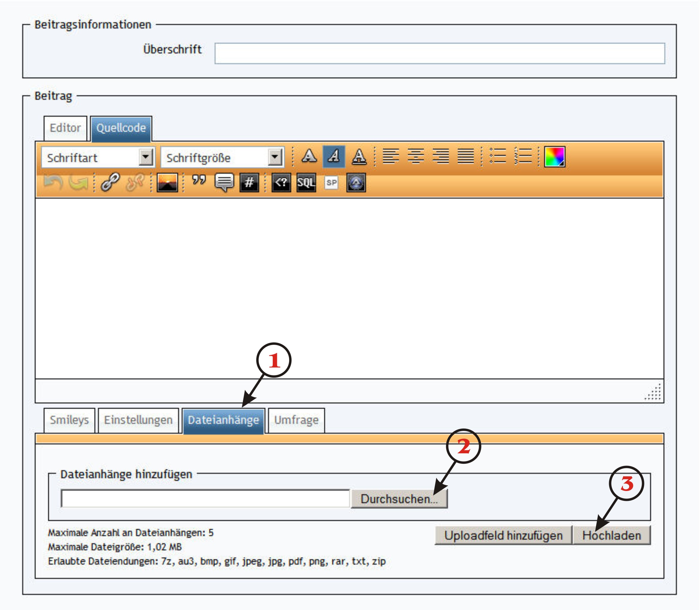Focus the Überschrift title input field
Viewport: 700px width, 610px height.
(x=439, y=54)
